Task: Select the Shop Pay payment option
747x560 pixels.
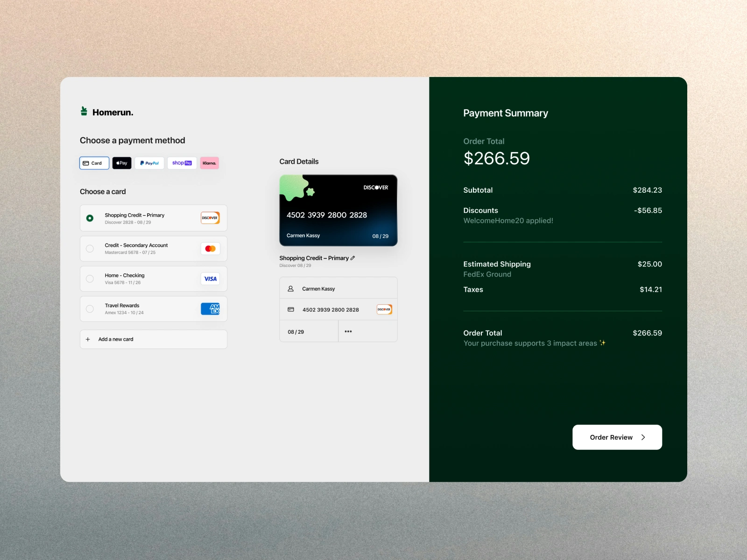Action: point(182,163)
